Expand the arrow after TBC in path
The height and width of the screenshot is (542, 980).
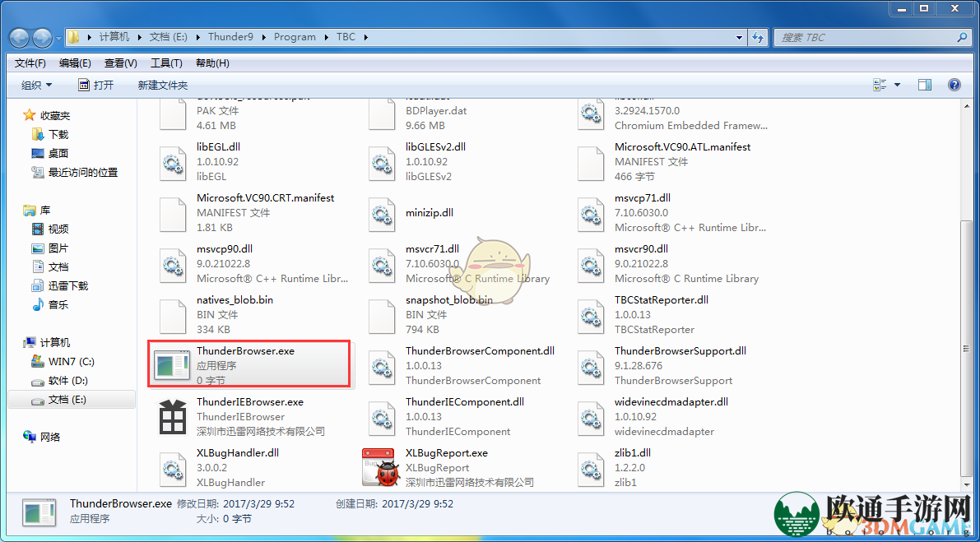(x=365, y=37)
